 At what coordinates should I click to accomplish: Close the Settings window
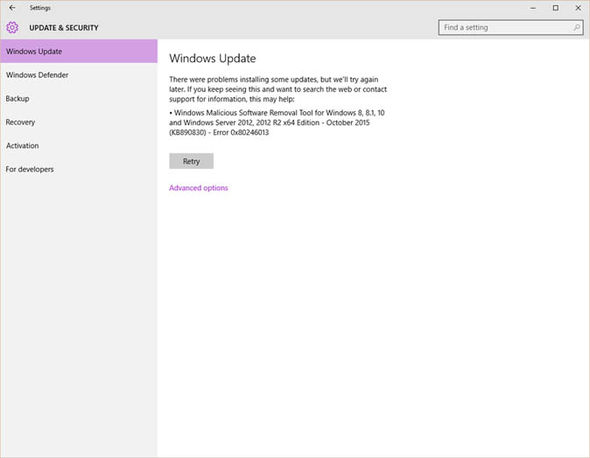pos(578,8)
